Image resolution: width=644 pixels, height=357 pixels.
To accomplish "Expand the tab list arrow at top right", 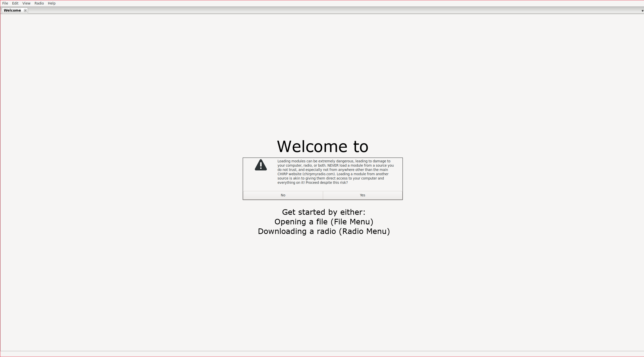I will point(642,11).
